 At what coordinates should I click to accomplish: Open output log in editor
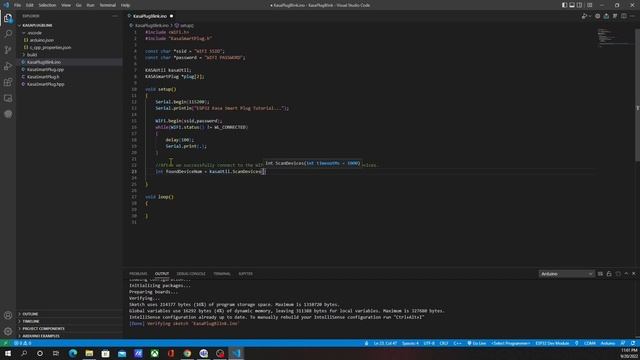click(618, 274)
